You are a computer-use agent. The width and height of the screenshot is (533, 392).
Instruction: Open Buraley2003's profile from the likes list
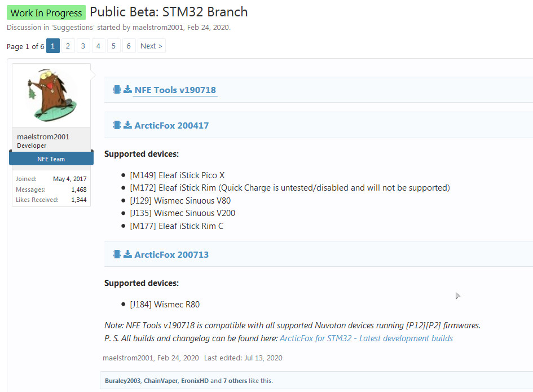[122, 381]
